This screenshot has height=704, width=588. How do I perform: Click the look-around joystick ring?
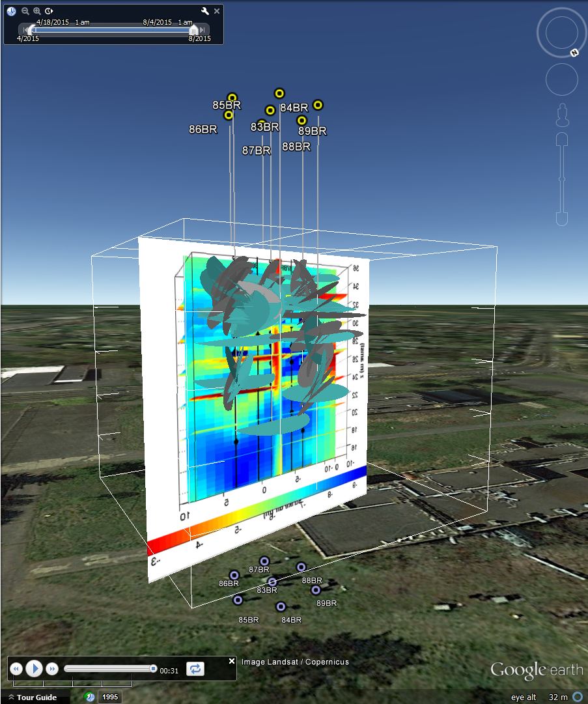click(561, 33)
